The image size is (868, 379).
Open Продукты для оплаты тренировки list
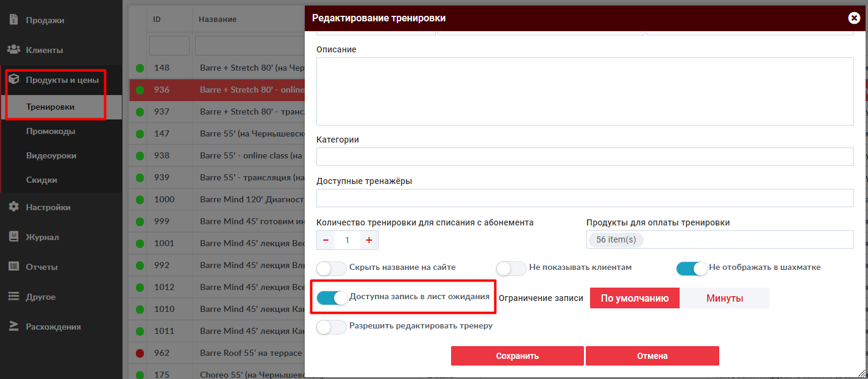tap(719, 239)
